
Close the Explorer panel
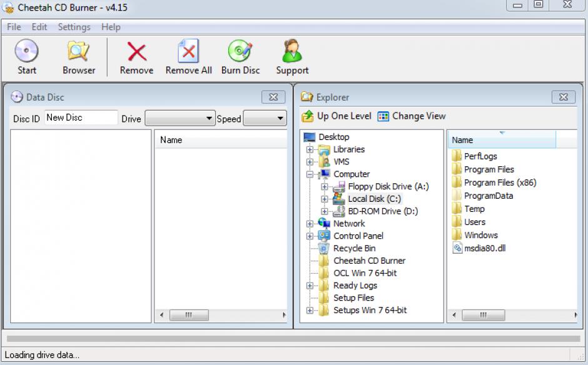click(563, 97)
